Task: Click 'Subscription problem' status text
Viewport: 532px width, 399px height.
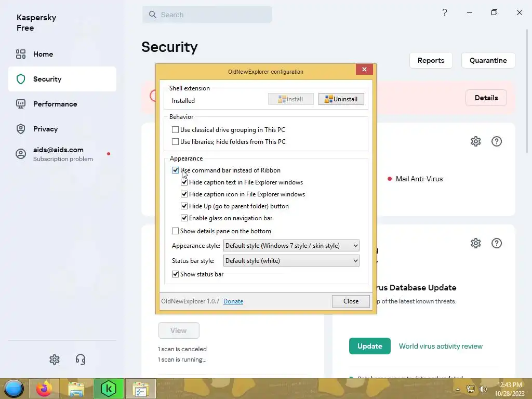Action: click(63, 159)
